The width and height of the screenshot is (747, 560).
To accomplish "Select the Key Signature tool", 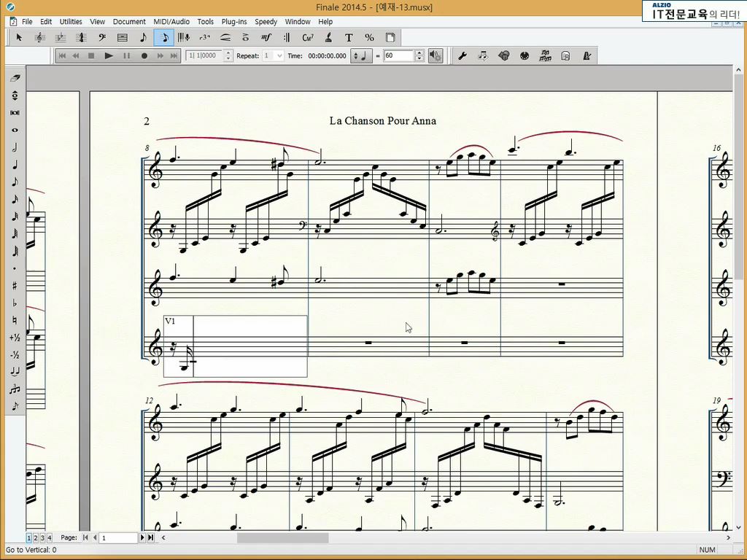I will pyautogui.click(x=61, y=37).
